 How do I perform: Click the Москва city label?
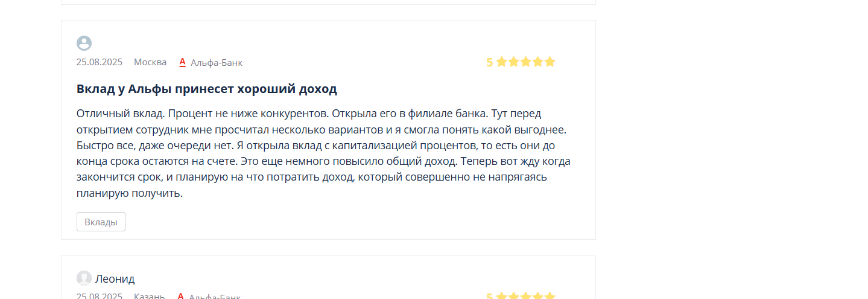tap(150, 62)
